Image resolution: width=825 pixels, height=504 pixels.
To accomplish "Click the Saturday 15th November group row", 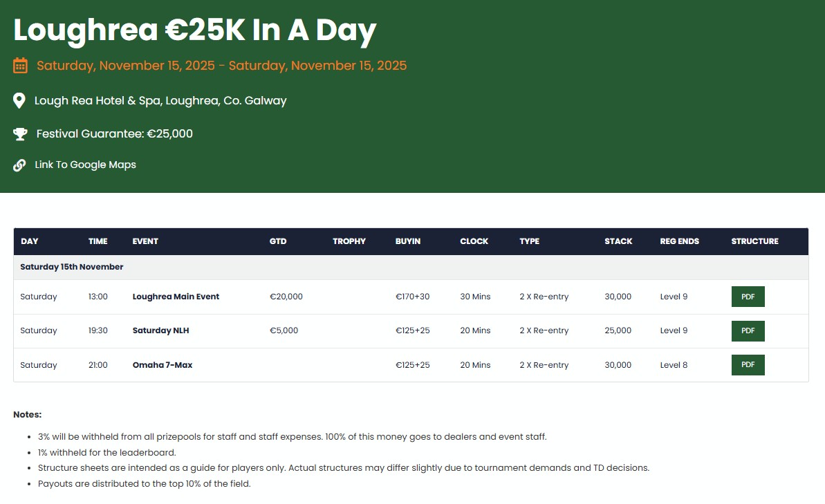I will point(72,267).
